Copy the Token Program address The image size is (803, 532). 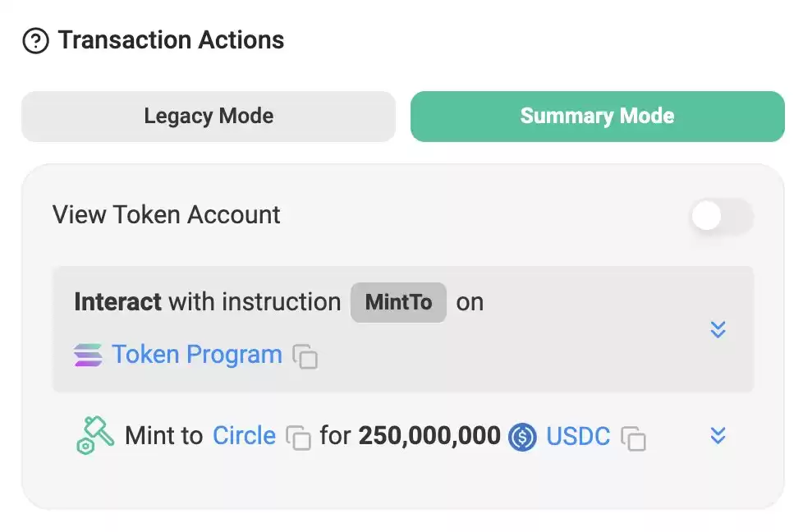pyautogui.click(x=305, y=356)
